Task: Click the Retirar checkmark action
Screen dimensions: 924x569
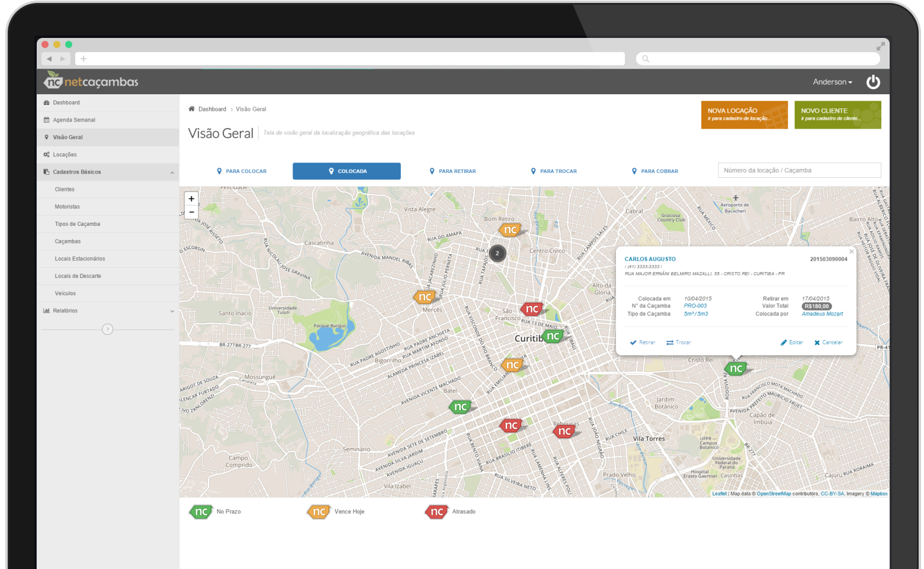Action: coord(643,343)
